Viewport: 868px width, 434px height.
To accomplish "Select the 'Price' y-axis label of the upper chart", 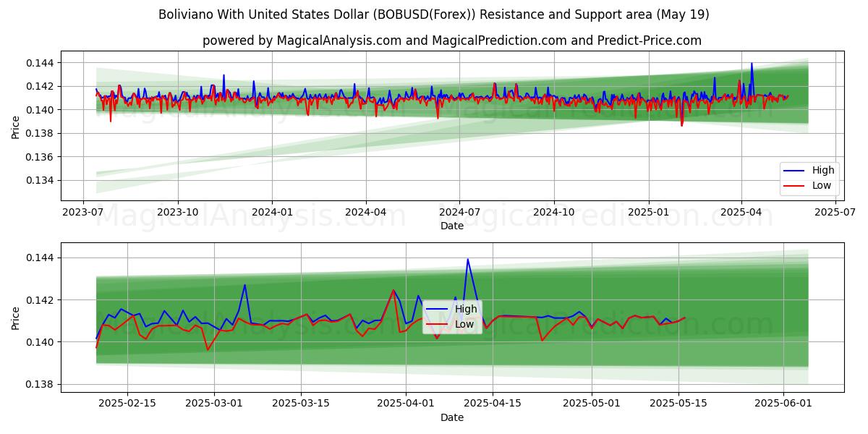I will (x=16, y=127).
